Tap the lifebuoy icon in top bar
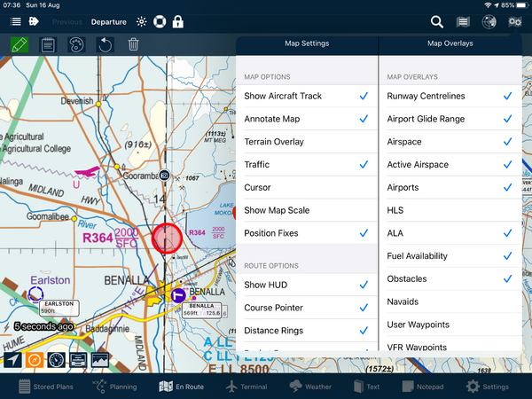 coord(160,21)
